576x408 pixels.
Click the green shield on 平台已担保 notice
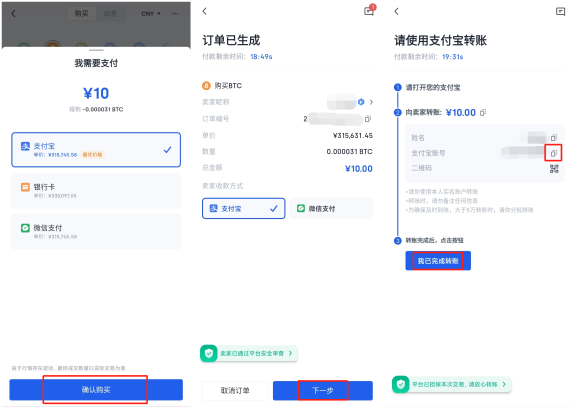pyautogui.click(x=401, y=384)
